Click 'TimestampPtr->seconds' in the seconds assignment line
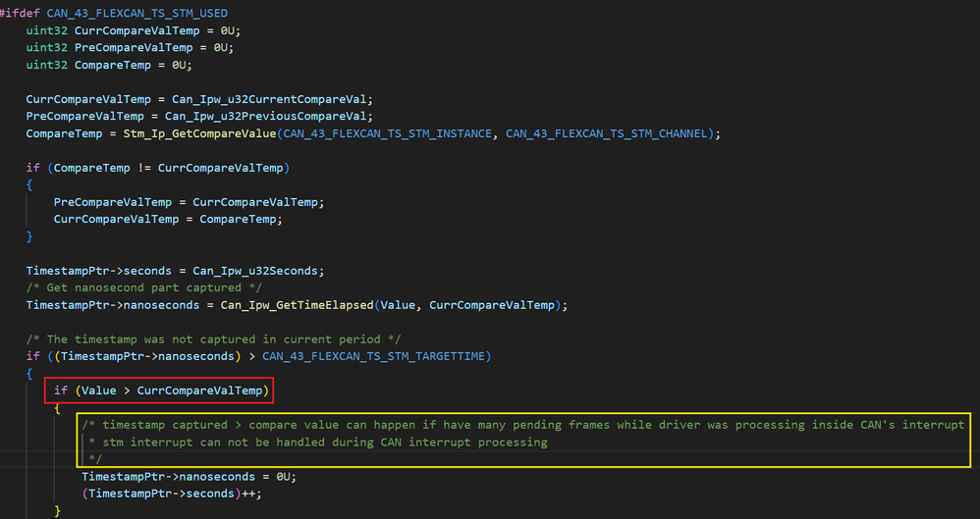 [x=99, y=271]
